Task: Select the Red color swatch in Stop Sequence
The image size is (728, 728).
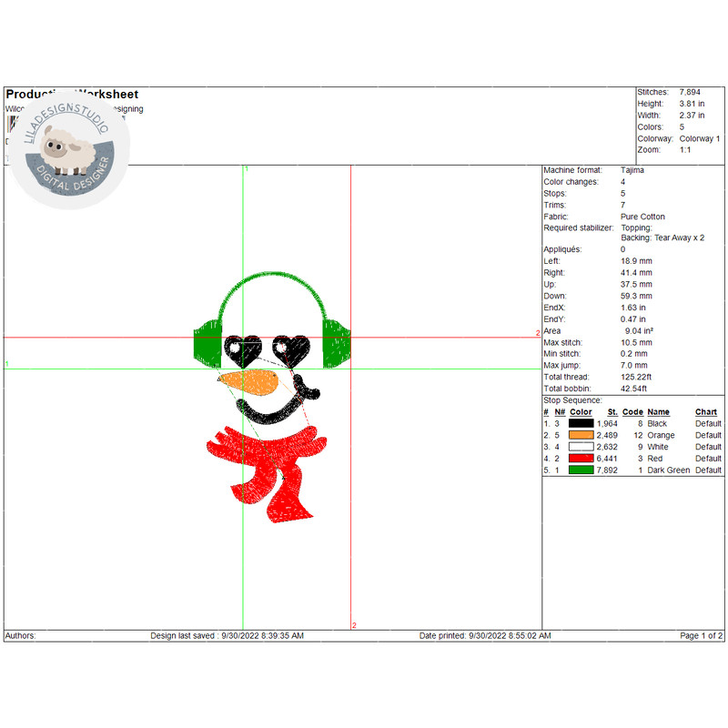Action: pos(583,459)
